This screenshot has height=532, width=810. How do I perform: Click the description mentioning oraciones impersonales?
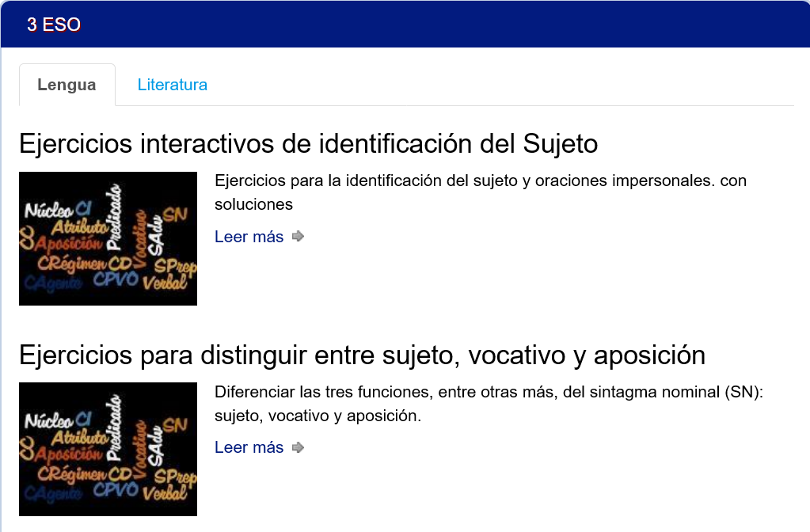(480, 192)
